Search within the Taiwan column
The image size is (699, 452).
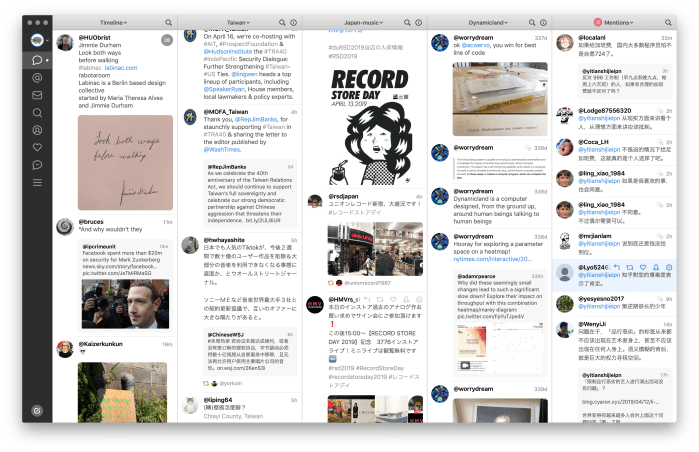[282, 22]
